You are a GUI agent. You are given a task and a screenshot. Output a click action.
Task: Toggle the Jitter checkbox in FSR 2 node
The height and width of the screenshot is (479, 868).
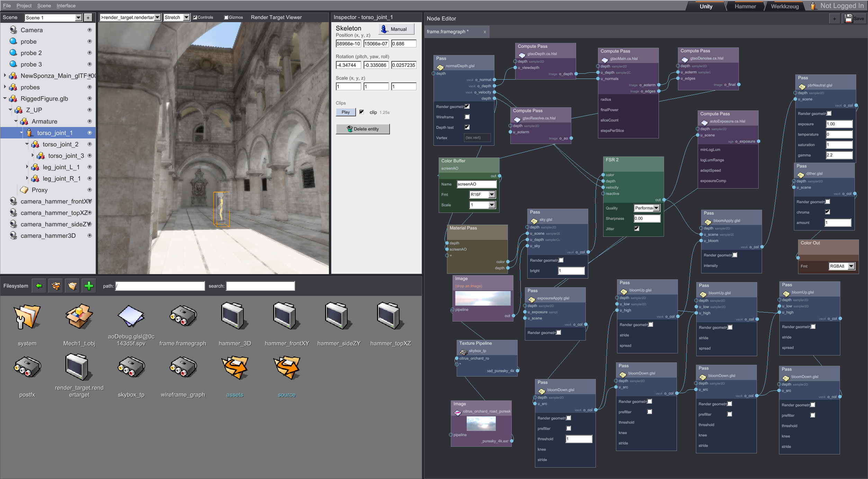(637, 229)
